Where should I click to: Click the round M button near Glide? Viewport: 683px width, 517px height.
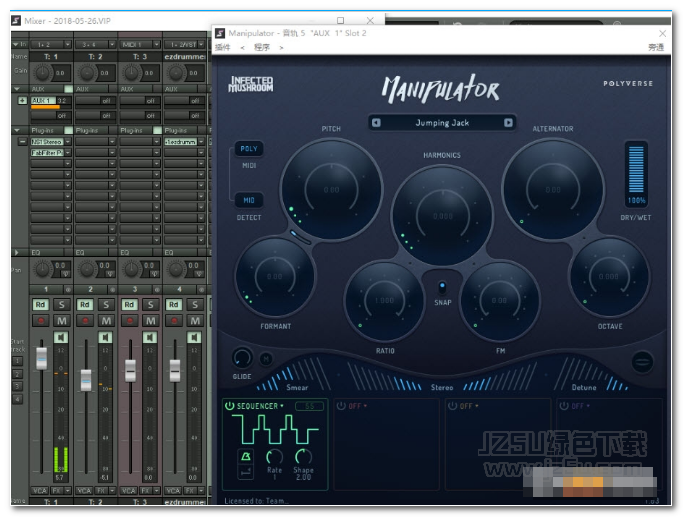click(266, 359)
